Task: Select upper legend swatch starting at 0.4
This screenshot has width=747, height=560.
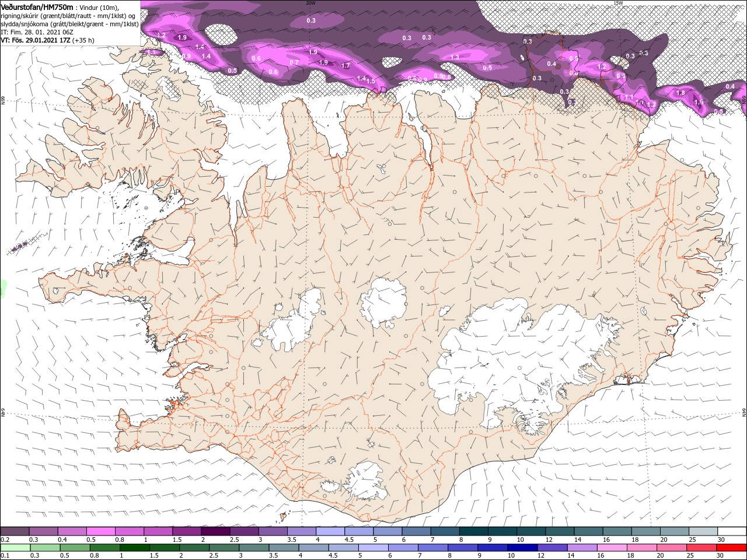Action: click(x=72, y=531)
